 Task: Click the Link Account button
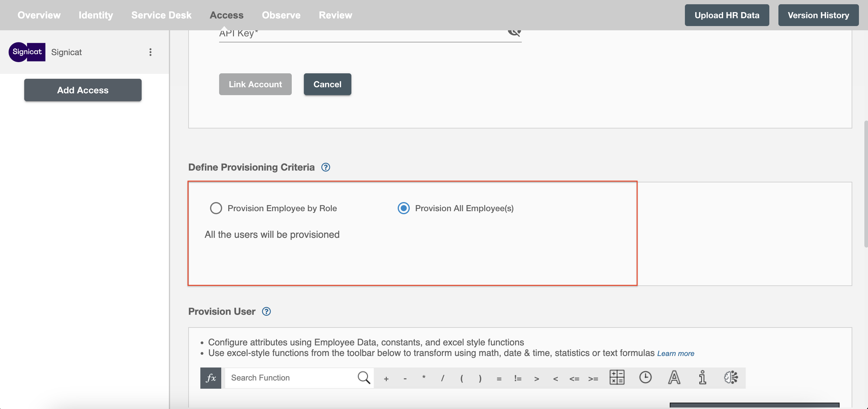[x=255, y=84]
